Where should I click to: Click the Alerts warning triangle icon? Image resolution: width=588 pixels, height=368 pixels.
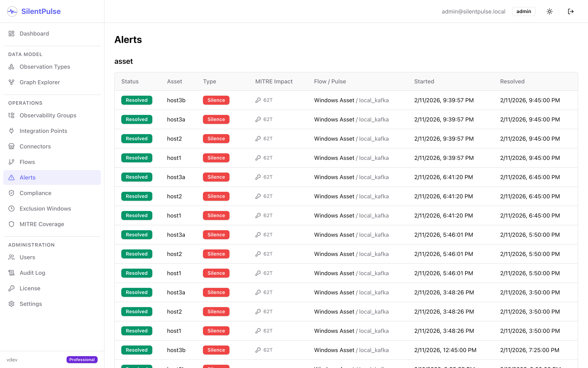[x=11, y=177]
